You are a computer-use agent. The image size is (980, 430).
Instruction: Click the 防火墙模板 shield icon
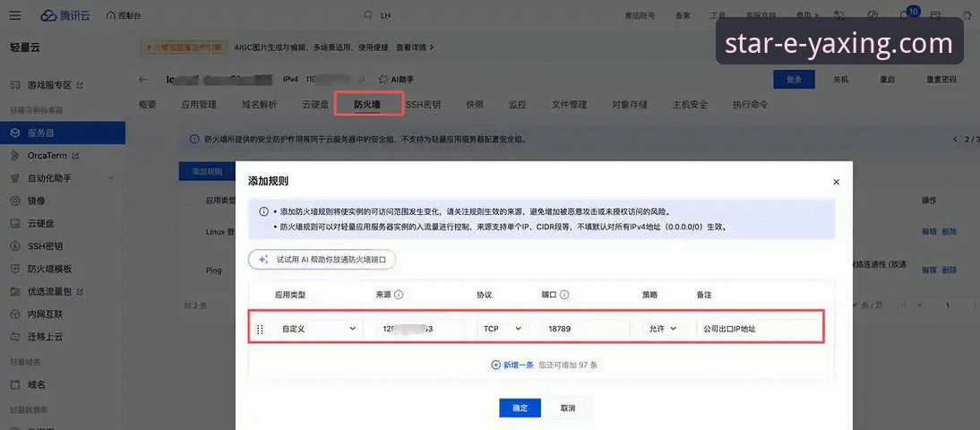tap(15, 269)
